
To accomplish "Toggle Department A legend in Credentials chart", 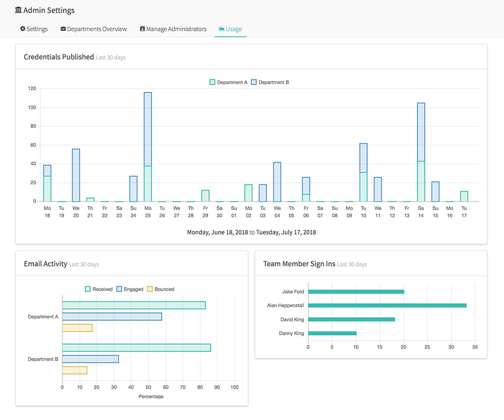I will coord(228,82).
